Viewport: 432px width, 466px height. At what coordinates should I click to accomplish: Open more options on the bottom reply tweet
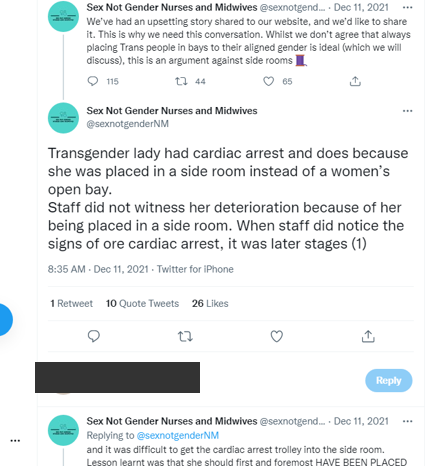pos(408,421)
